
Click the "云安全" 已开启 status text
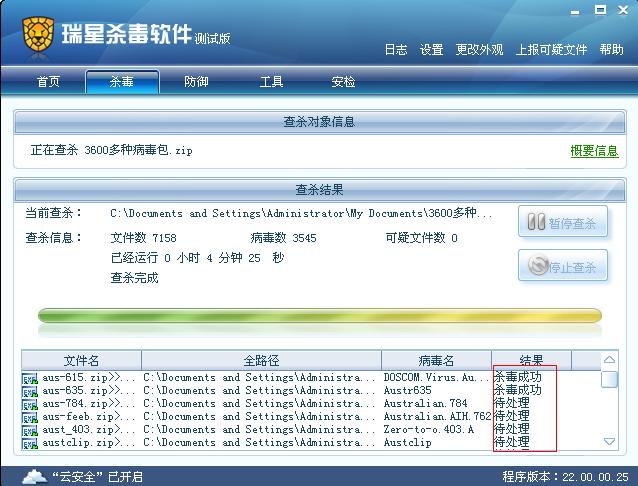(x=97, y=477)
